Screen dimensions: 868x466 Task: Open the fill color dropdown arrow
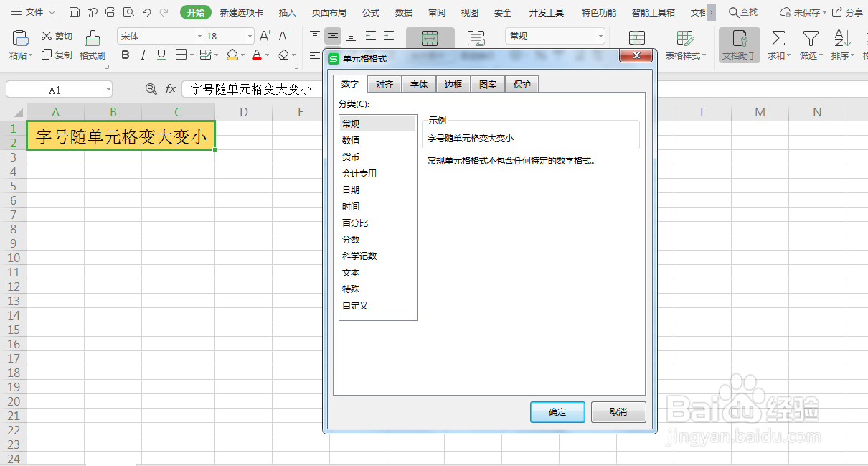pos(244,55)
